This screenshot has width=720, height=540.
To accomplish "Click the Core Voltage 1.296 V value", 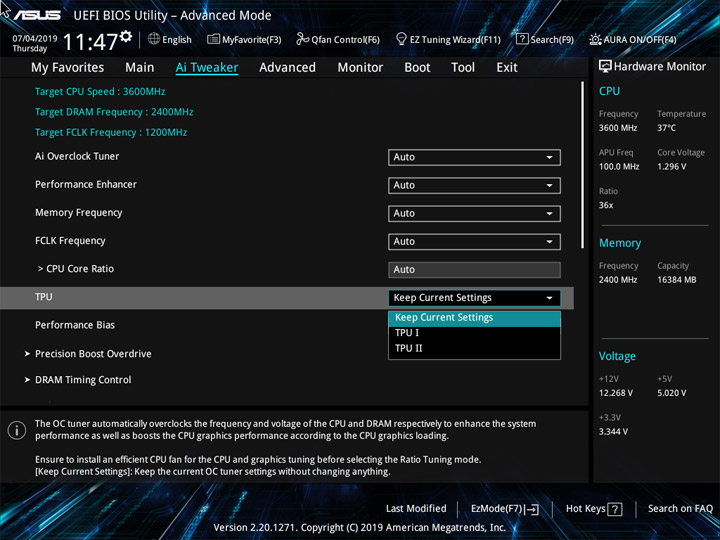I will [671, 166].
